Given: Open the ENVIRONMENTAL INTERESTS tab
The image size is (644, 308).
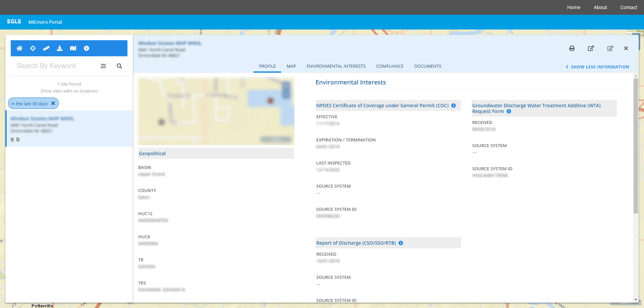Looking at the screenshot, I should [336, 66].
